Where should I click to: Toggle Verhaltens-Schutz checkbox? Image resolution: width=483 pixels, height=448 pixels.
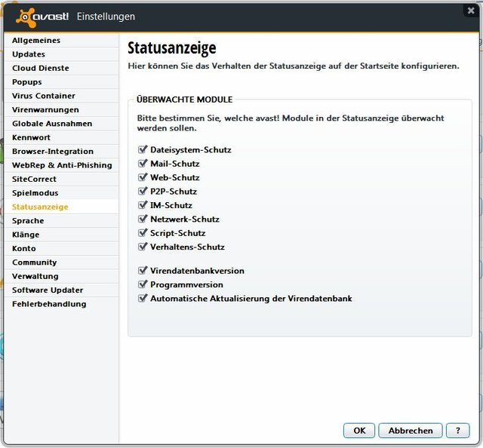pos(143,247)
